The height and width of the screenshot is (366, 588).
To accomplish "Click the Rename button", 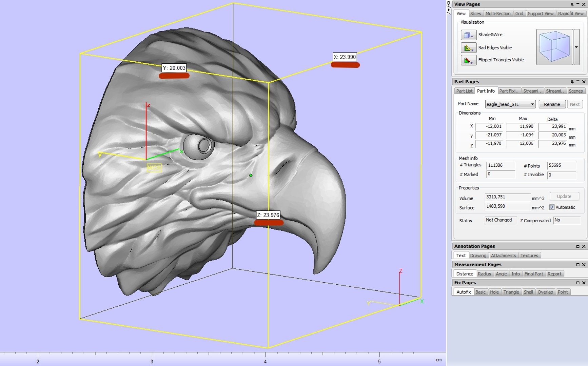I will (x=552, y=104).
